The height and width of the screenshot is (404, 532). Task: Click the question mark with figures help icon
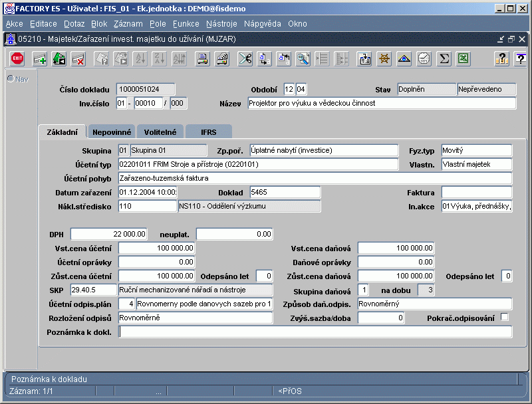tap(502, 58)
